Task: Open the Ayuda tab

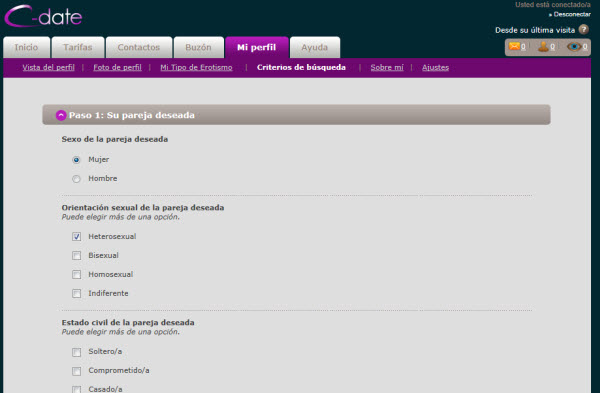Action: pyautogui.click(x=315, y=47)
